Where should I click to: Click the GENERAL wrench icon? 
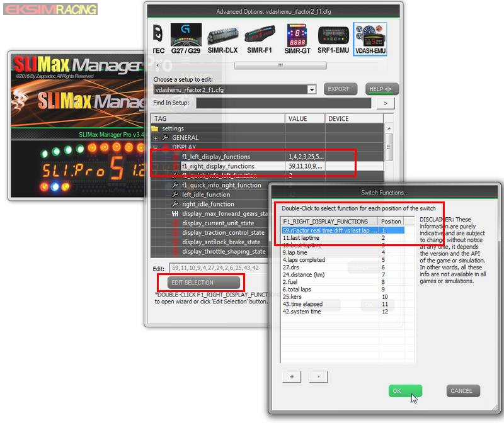(x=166, y=138)
